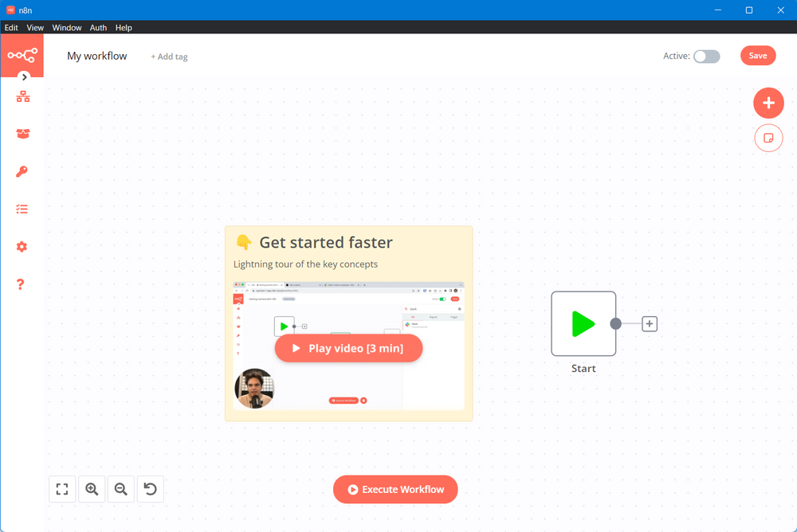Click the Execute Workflow button
The width and height of the screenshot is (797, 532).
click(x=395, y=489)
